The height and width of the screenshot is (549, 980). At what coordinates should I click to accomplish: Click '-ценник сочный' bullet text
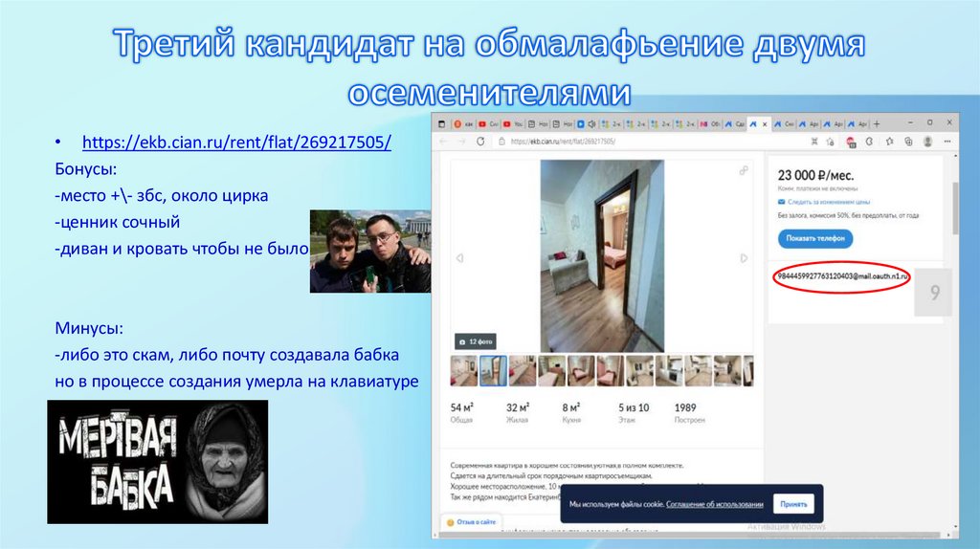pos(117,222)
